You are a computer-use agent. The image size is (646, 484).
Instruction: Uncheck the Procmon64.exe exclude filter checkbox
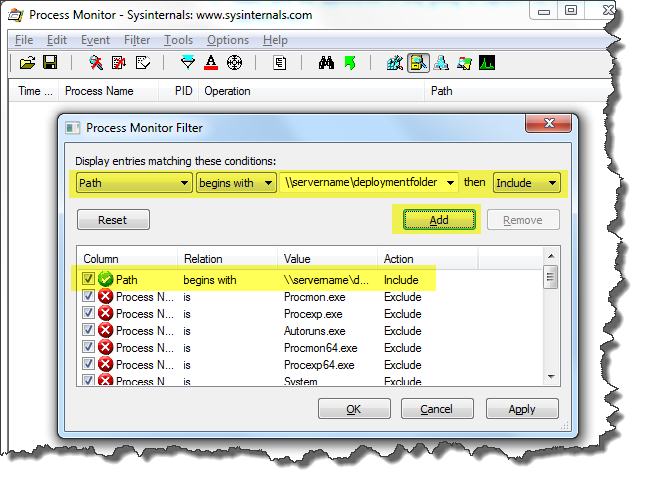[x=88, y=346]
